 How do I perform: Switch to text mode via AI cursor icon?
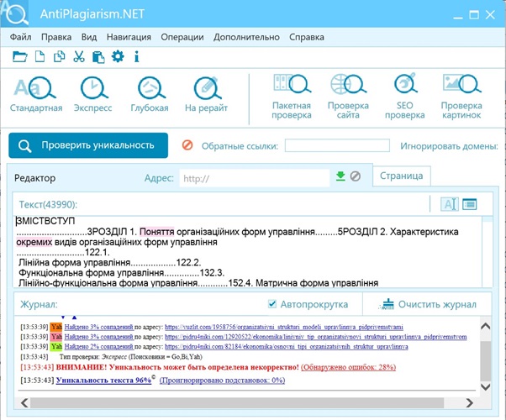pyautogui.click(x=450, y=204)
